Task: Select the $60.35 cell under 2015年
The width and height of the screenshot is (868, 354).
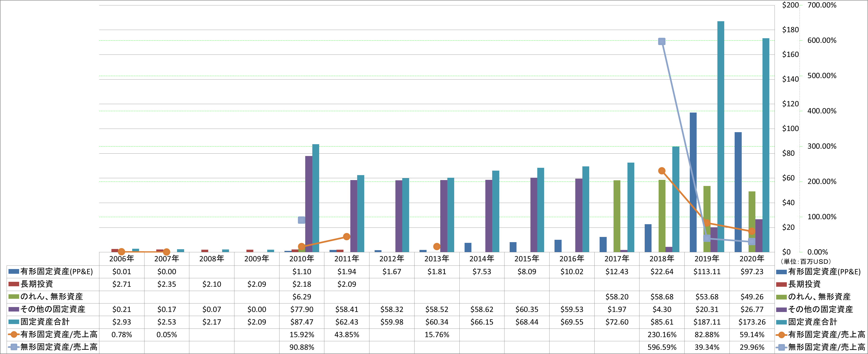Action: tap(527, 309)
